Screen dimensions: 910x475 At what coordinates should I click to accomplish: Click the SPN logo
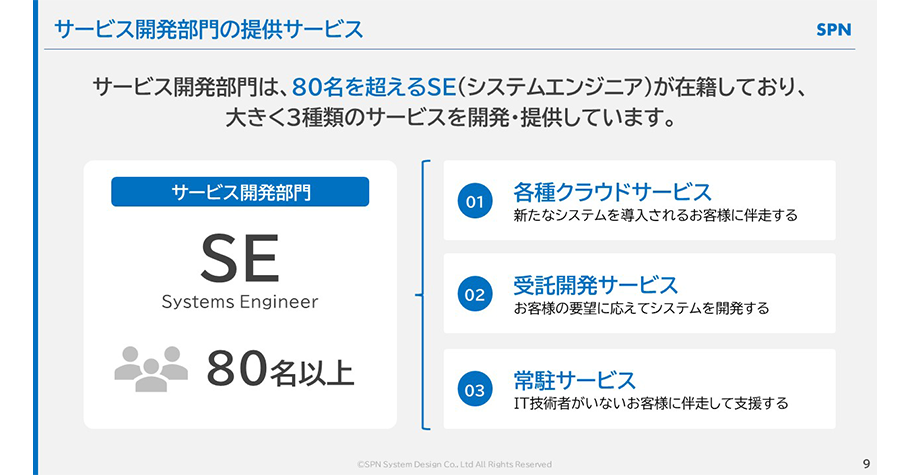(833, 29)
